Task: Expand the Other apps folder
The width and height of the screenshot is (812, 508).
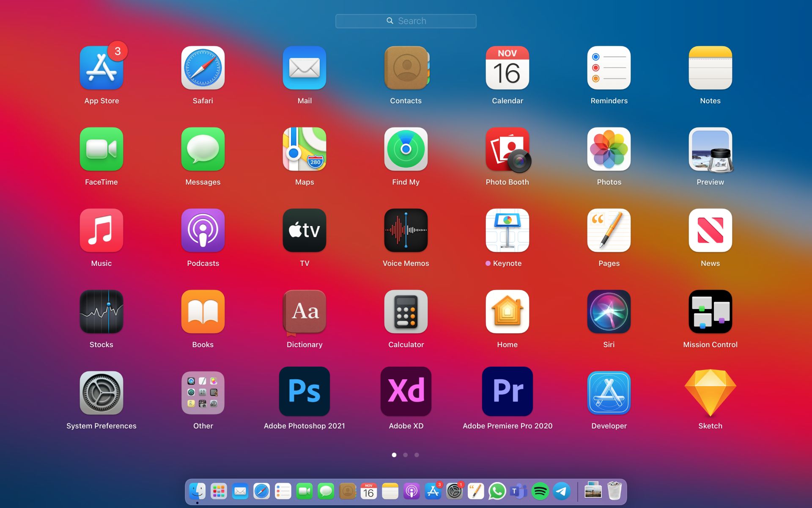Action: [x=203, y=393]
